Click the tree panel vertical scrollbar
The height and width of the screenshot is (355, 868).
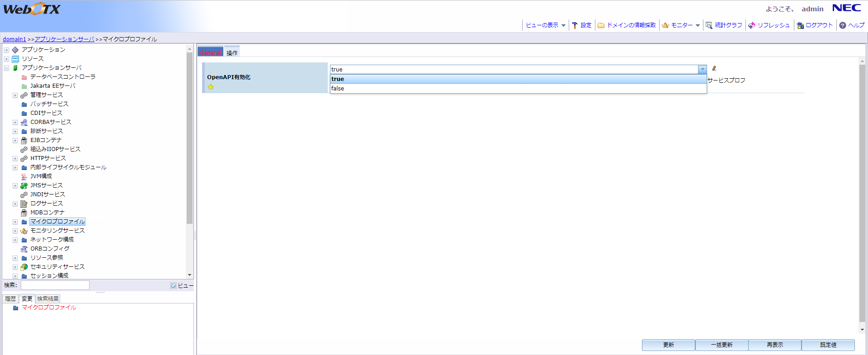(x=189, y=136)
